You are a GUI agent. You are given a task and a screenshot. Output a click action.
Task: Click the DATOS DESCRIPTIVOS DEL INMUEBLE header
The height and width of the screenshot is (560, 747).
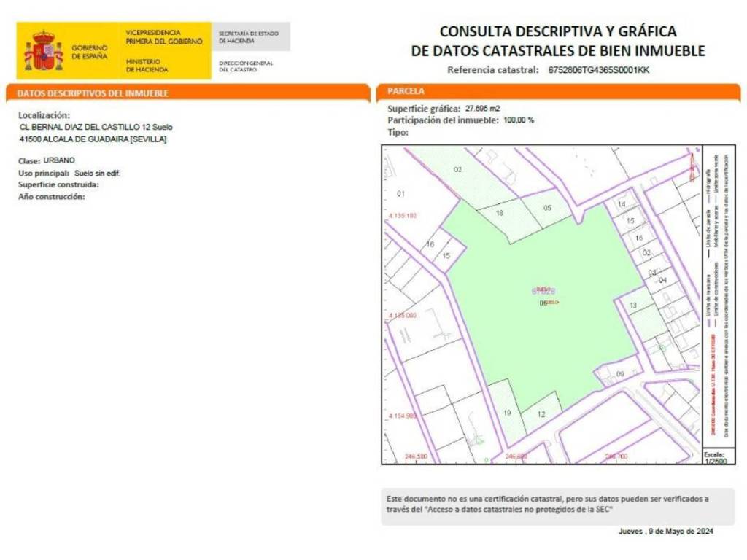coord(93,93)
